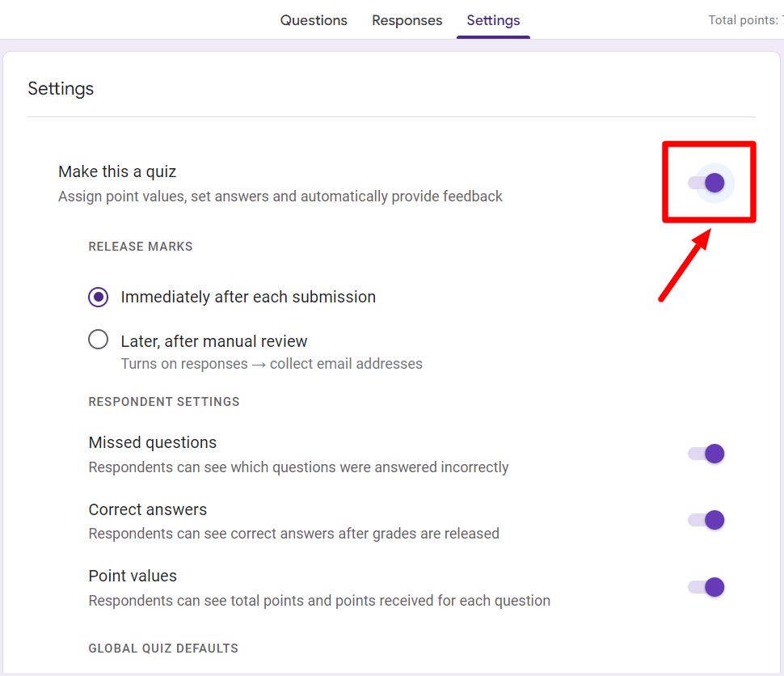Select Immediately after each submission radio button
The width and height of the screenshot is (784, 676).
click(x=98, y=298)
